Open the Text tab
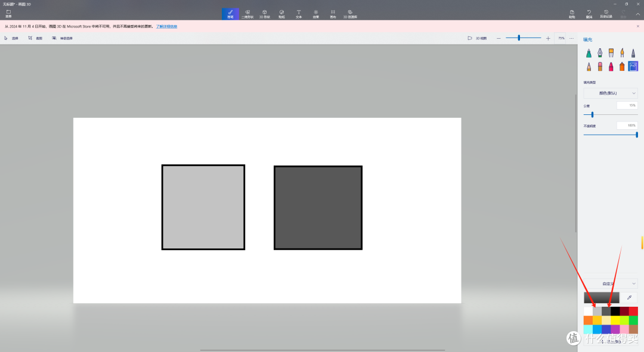This screenshot has width=644, height=352. tap(299, 14)
